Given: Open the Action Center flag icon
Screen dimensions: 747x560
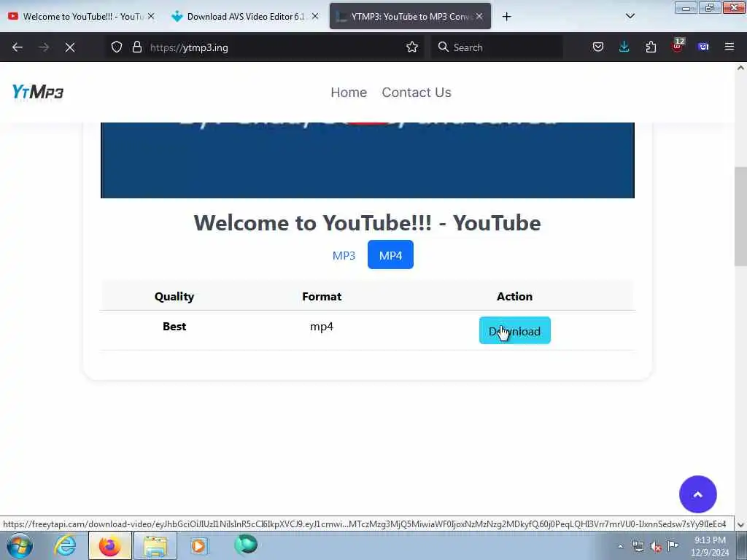Looking at the screenshot, I should [673, 545].
